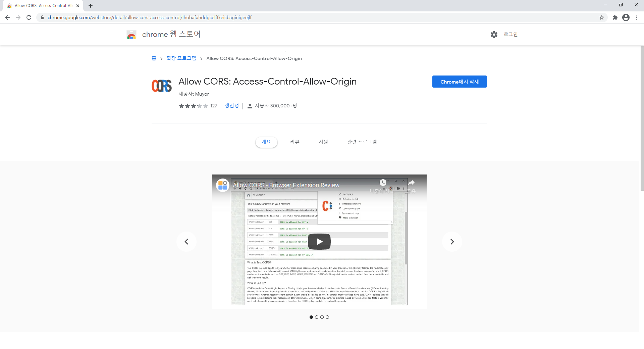
Task: Click the 로그인 sign-in link
Action: [x=511, y=34]
